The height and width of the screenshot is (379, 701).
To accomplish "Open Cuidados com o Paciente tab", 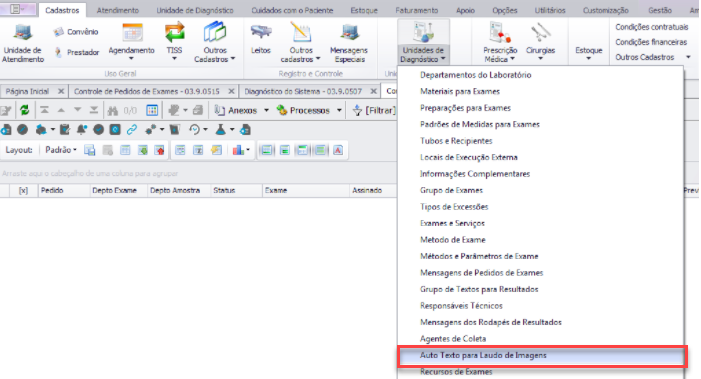I will click(x=292, y=10).
